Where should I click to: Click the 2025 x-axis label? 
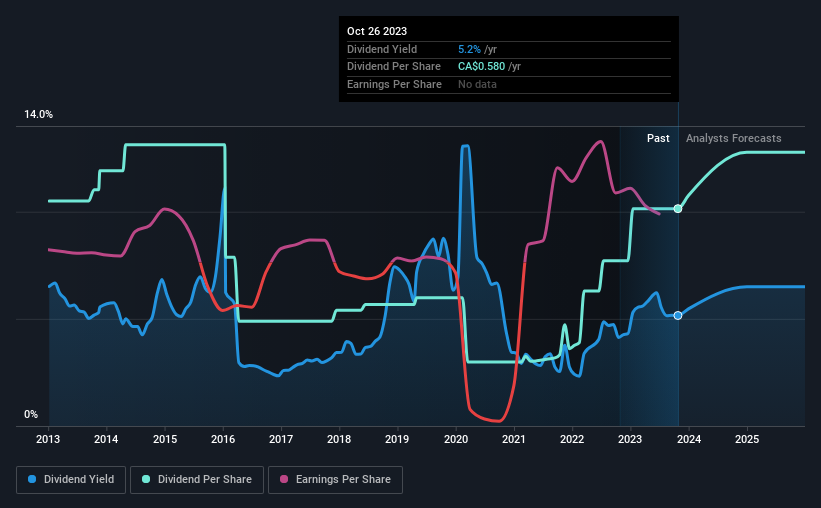pyautogui.click(x=747, y=439)
